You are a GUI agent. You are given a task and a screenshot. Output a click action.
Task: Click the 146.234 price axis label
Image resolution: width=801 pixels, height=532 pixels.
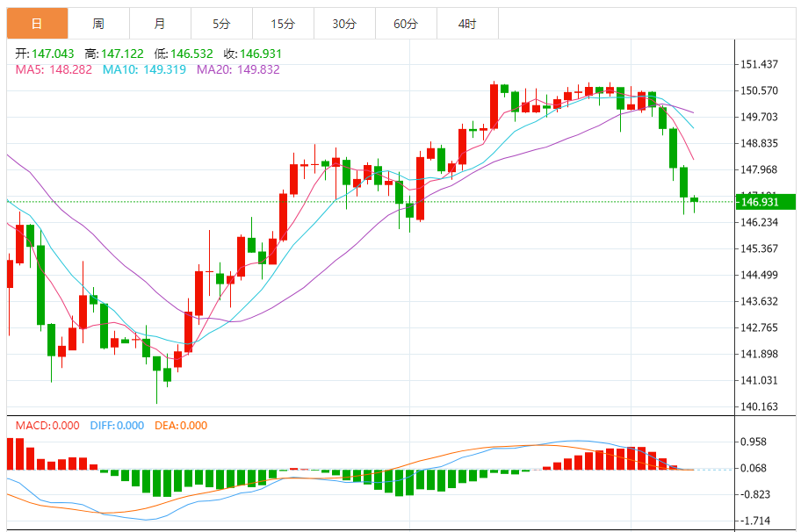click(759, 222)
